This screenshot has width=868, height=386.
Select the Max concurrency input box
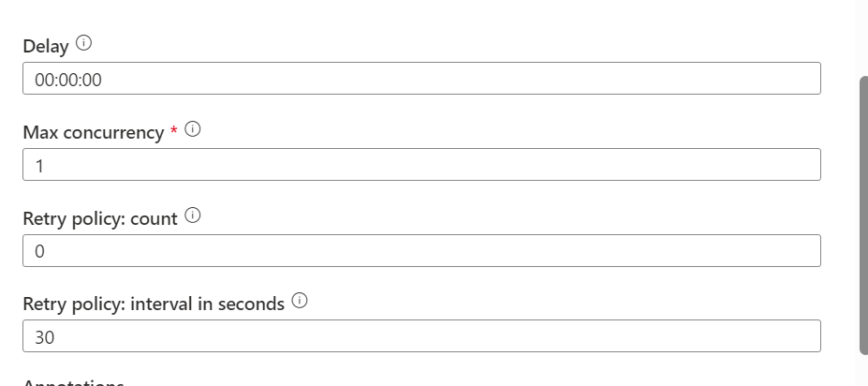click(x=421, y=164)
